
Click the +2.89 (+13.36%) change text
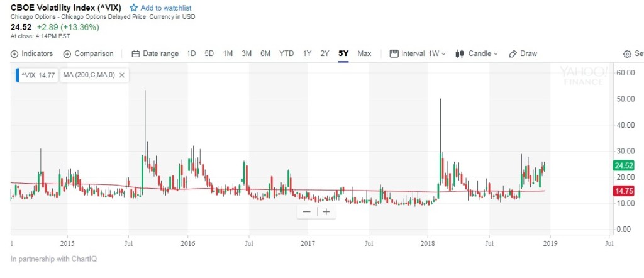point(68,27)
